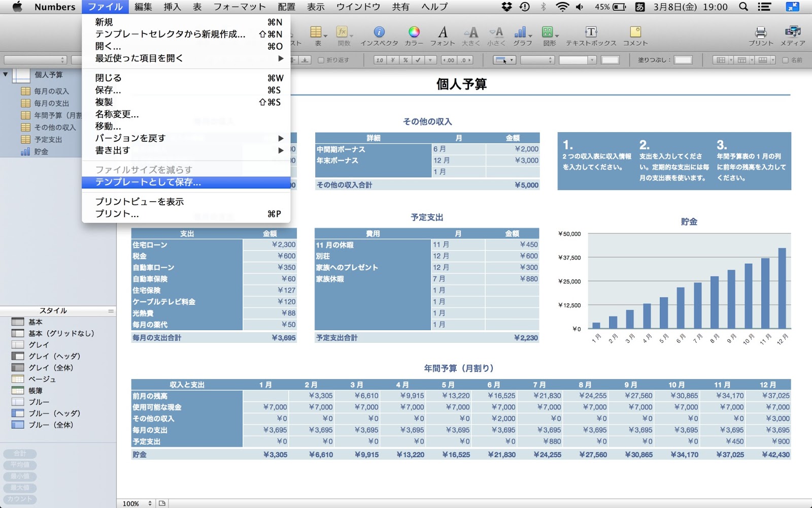
Task: Open the 編集 menu
Action: pos(143,7)
